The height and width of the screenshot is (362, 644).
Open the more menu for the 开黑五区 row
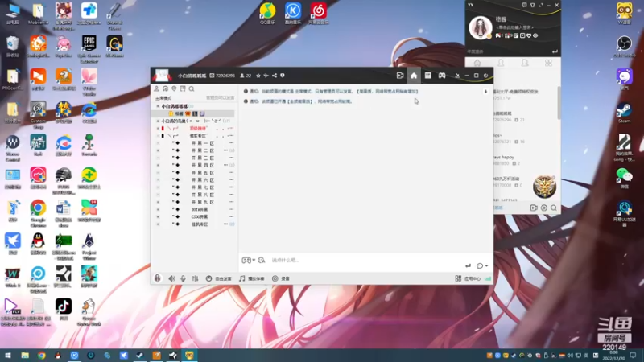click(232, 173)
